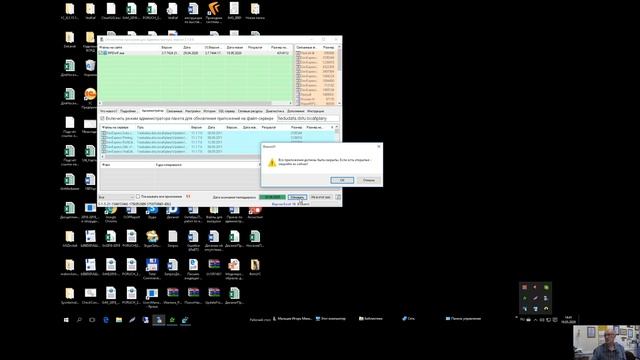Open the История tab

(x=209, y=111)
